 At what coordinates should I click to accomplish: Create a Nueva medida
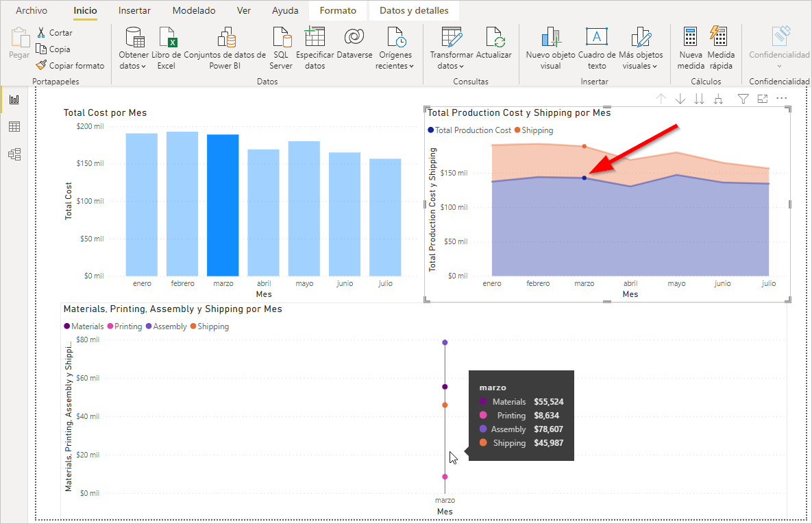[691, 48]
